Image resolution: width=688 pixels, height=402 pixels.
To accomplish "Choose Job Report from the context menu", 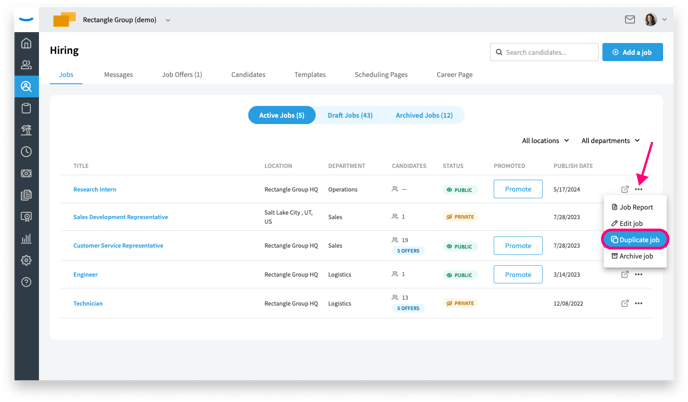I will pyautogui.click(x=635, y=207).
